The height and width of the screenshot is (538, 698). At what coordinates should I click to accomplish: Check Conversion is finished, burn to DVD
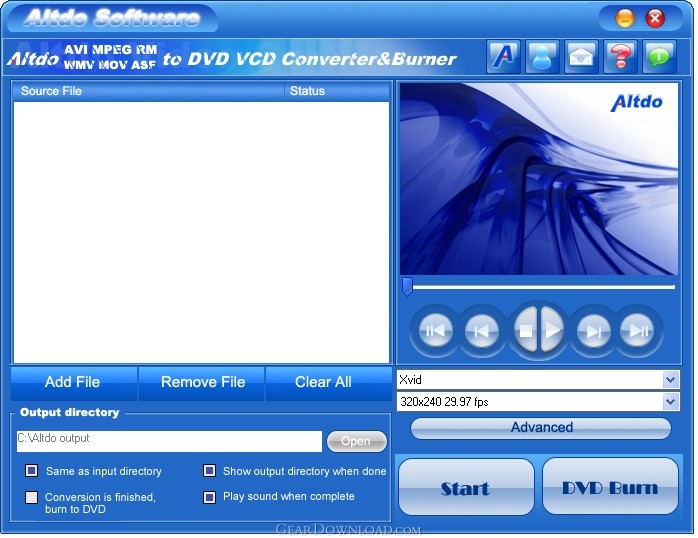pyautogui.click(x=32, y=497)
